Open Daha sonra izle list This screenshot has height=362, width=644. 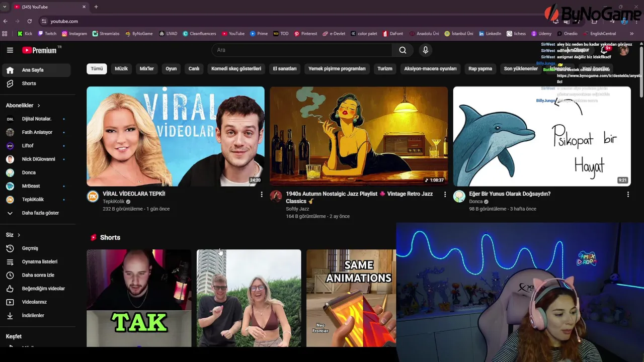point(36,275)
